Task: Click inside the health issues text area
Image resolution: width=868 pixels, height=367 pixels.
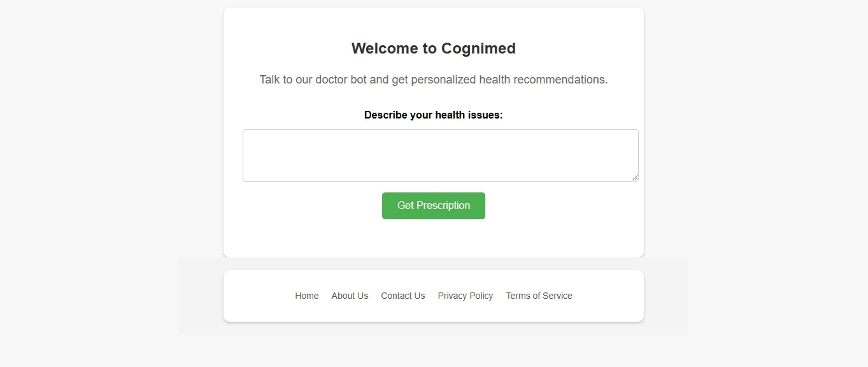Action: point(440,155)
